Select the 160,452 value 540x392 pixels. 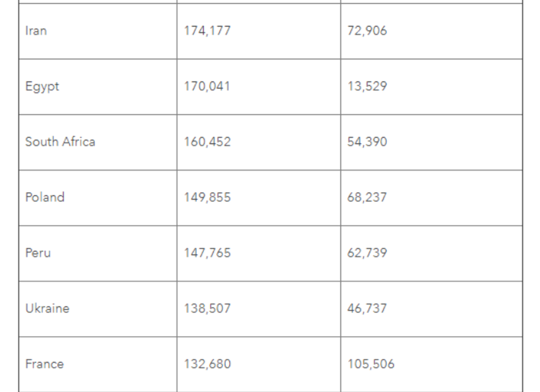[207, 142]
